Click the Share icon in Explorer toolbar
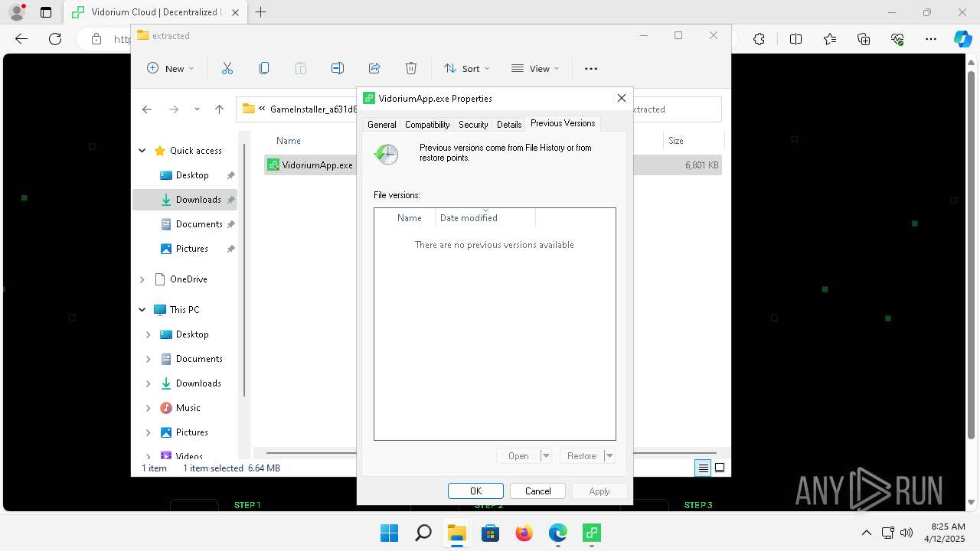Image resolution: width=980 pixels, height=551 pixels. click(374, 68)
